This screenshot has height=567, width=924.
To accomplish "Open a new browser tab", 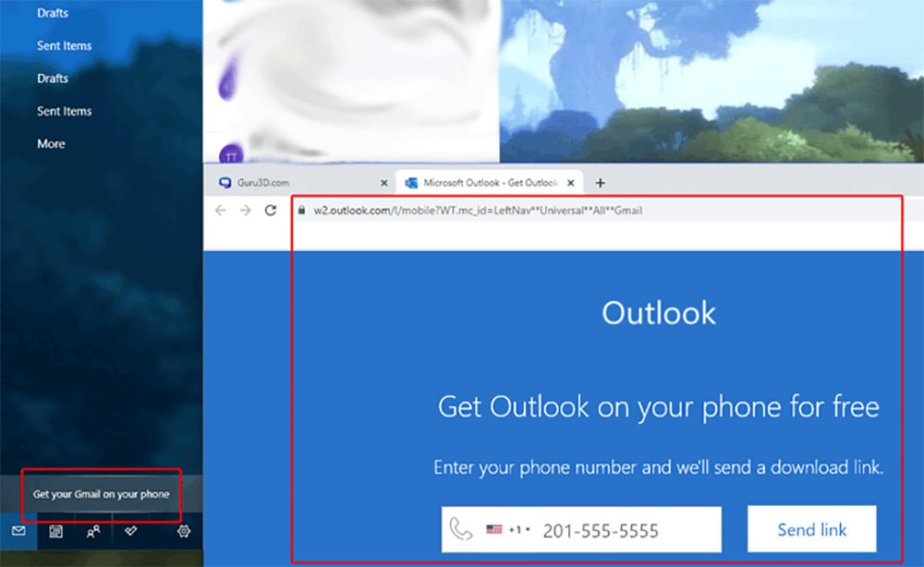I will coord(600,183).
